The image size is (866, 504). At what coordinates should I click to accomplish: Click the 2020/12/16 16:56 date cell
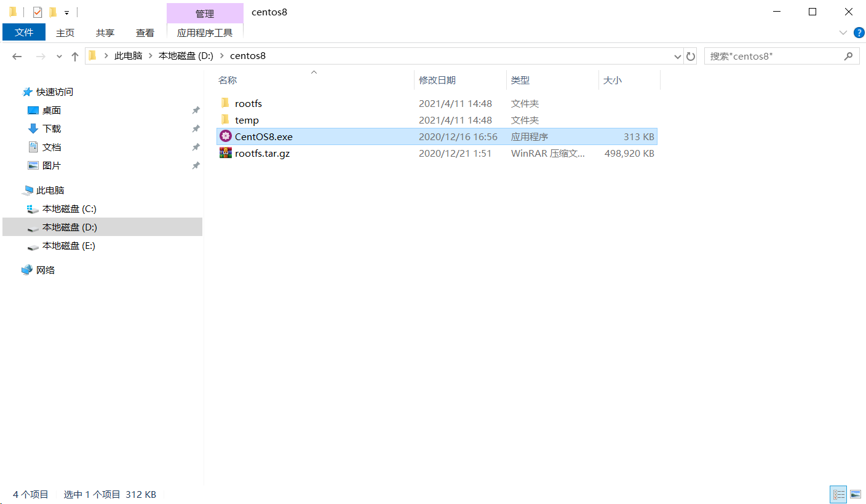[458, 136]
